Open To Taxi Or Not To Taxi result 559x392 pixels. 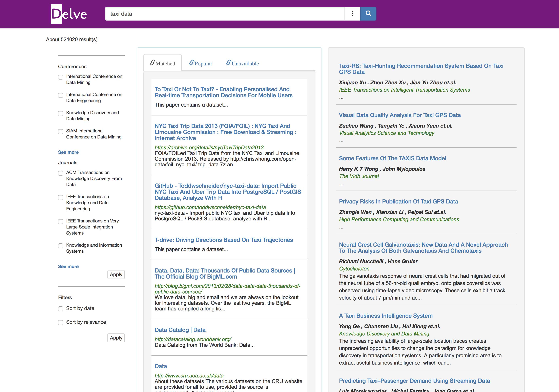pos(224,92)
